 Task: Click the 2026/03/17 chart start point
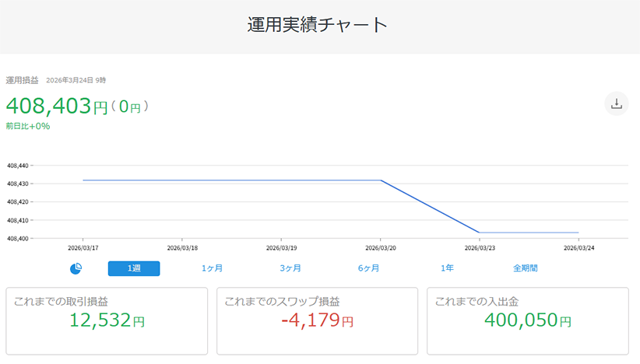[83, 180]
